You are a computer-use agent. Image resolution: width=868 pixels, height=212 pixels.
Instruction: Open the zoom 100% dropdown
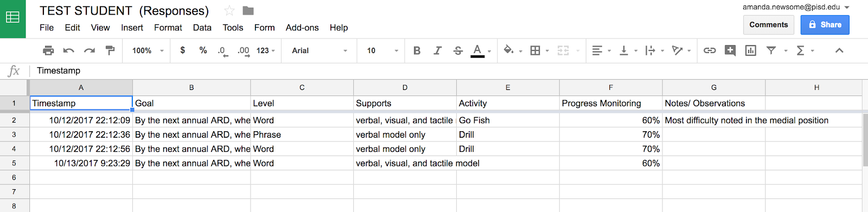tap(148, 50)
